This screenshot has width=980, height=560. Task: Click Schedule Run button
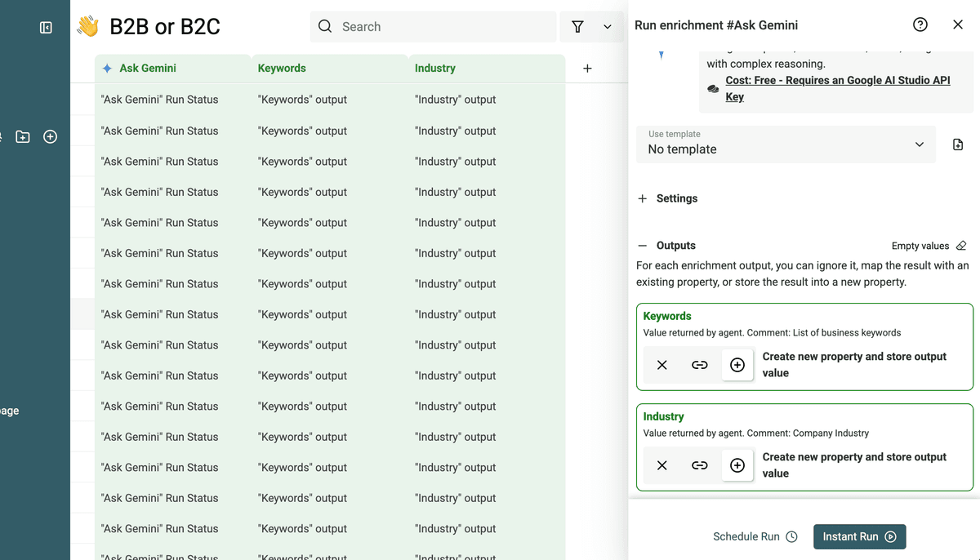point(755,536)
